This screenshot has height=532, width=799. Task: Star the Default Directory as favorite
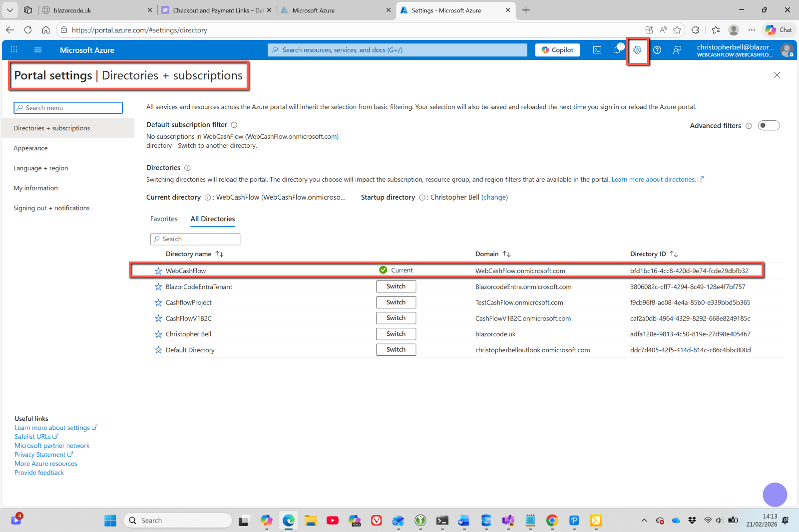(158, 350)
